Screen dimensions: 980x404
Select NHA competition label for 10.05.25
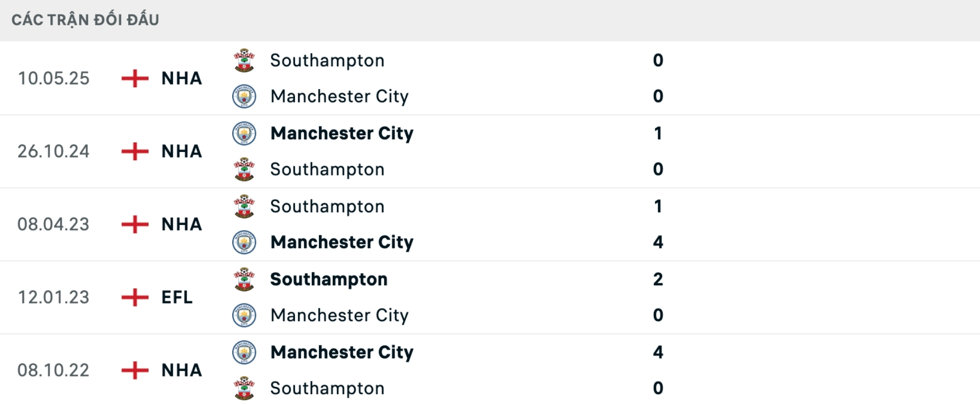(x=182, y=79)
